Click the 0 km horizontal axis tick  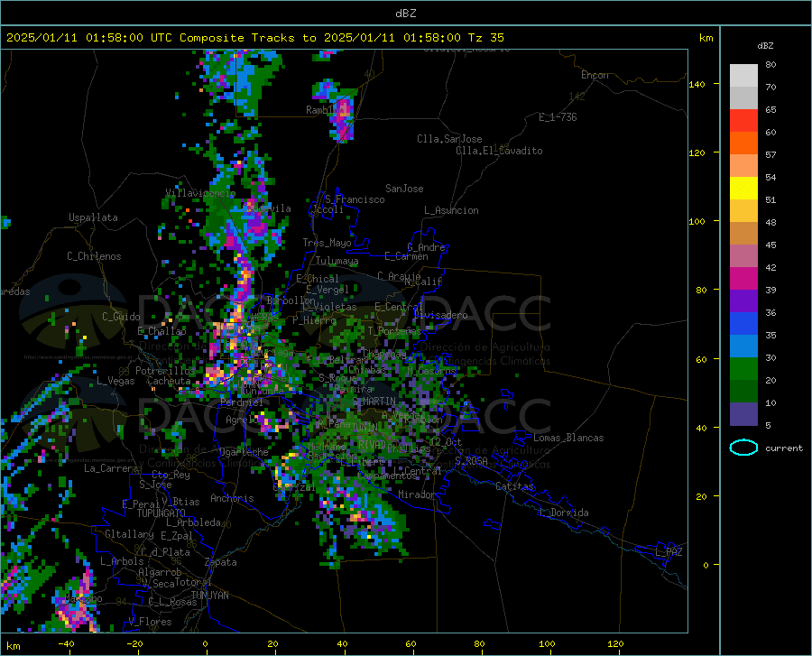point(206,643)
